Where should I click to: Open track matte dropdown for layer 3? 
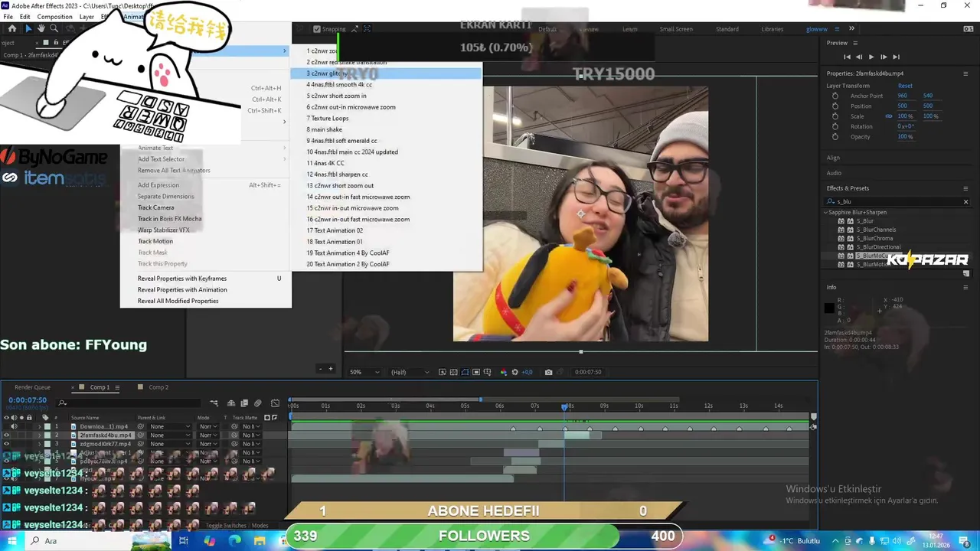click(x=250, y=444)
